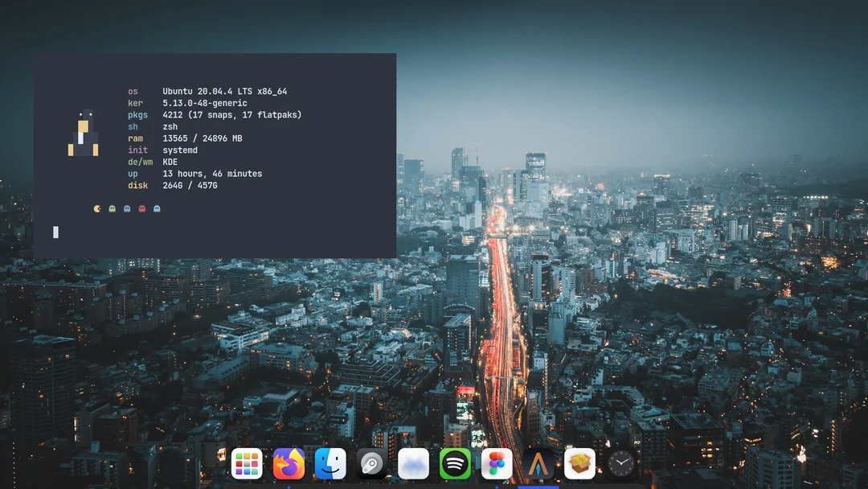Click the analog clock icon in the dock
This screenshot has width=868, height=489.
[x=620, y=464]
